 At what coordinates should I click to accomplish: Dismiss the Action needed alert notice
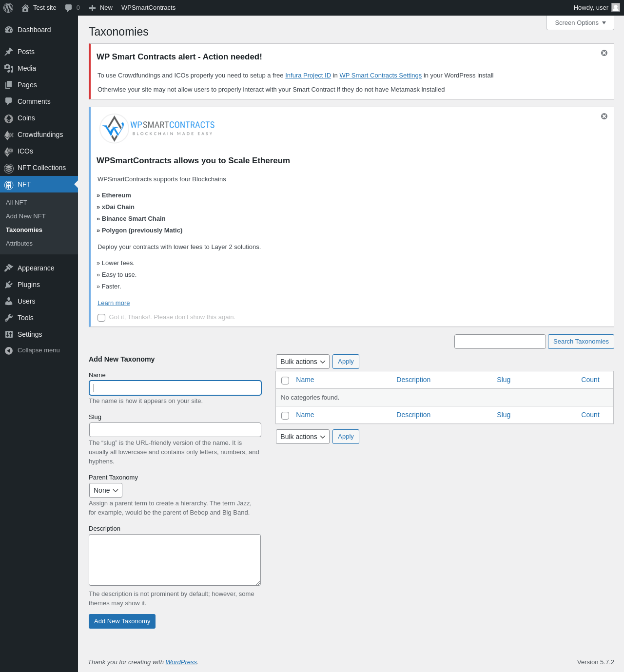click(604, 53)
